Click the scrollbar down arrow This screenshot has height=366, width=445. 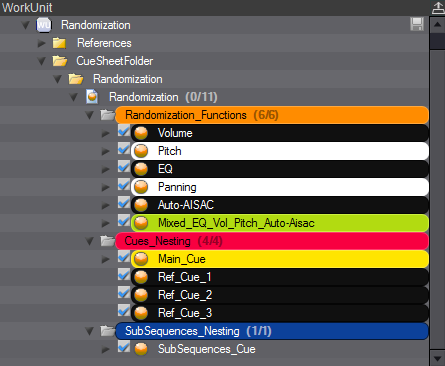(x=437, y=359)
